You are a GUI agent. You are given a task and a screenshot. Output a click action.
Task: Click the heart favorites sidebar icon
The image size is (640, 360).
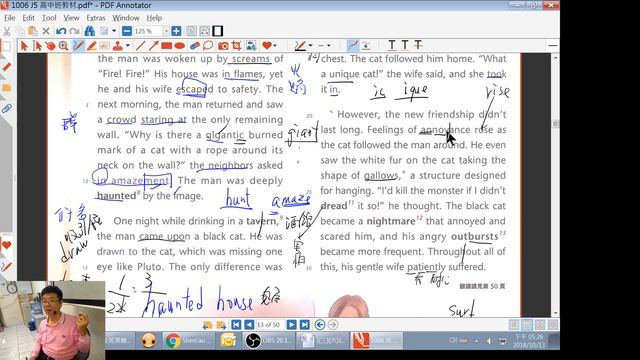(x=7, y=245)
